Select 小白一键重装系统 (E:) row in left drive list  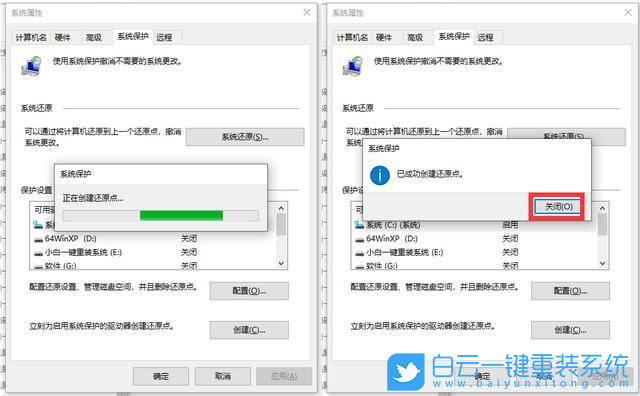tap(154, 253)
